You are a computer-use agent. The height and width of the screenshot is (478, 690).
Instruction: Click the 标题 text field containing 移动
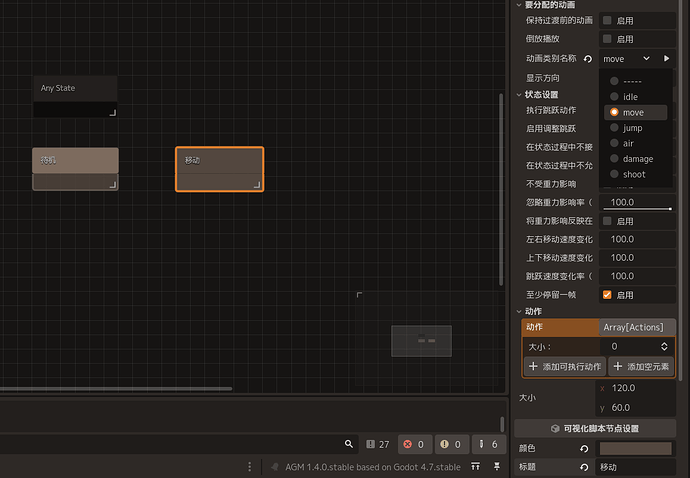tap(636, 467)
